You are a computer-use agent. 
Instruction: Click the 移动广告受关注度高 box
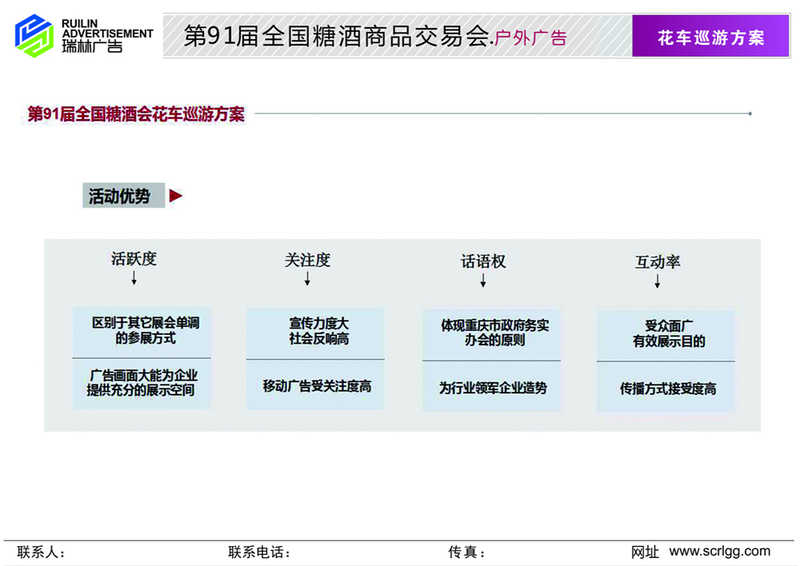tap(316, 385)
